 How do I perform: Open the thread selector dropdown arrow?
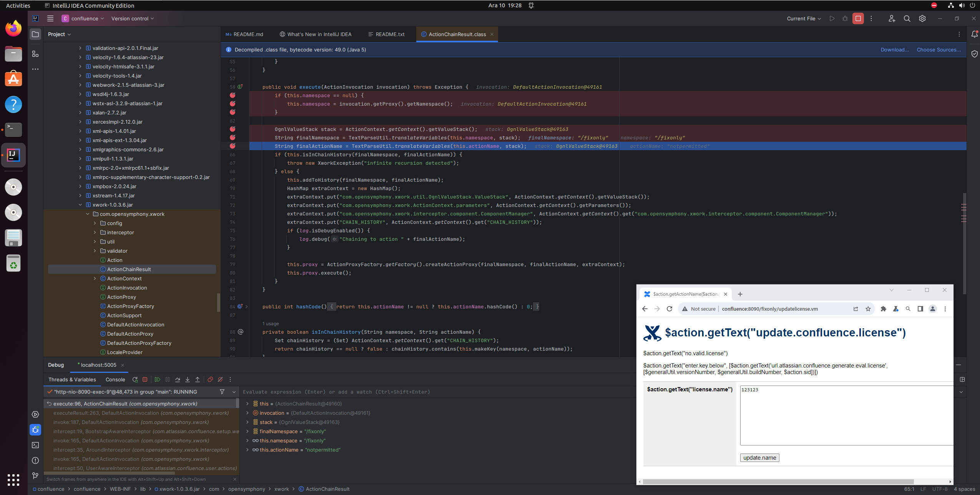(x=234, y=392)
